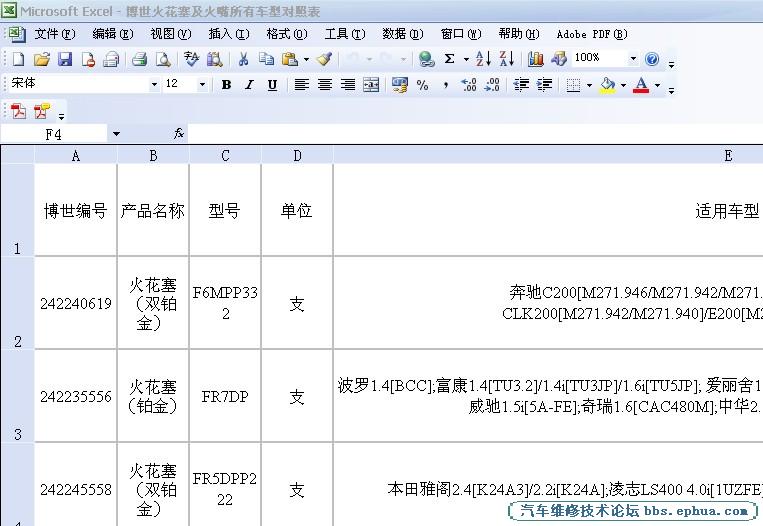Open the 文件 menu
Screen dimensions: 763x526
[54, 34]
